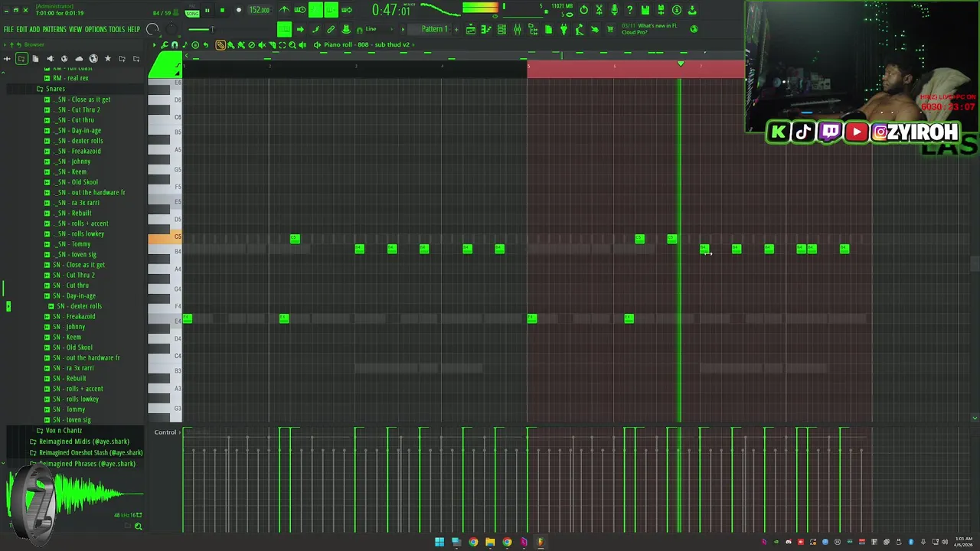This screenshot has height=551, width=980.
Task: Pause playback with the pause button
Action: 207,10
